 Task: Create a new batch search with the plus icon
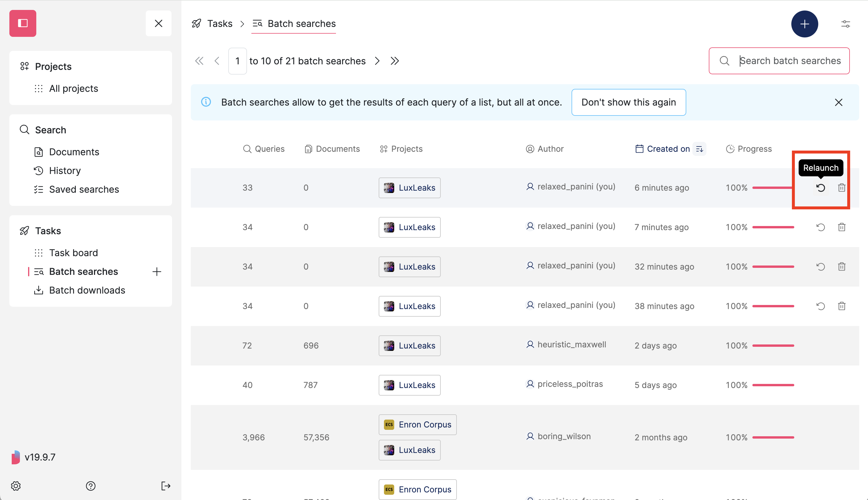click(x=805, y=24)
